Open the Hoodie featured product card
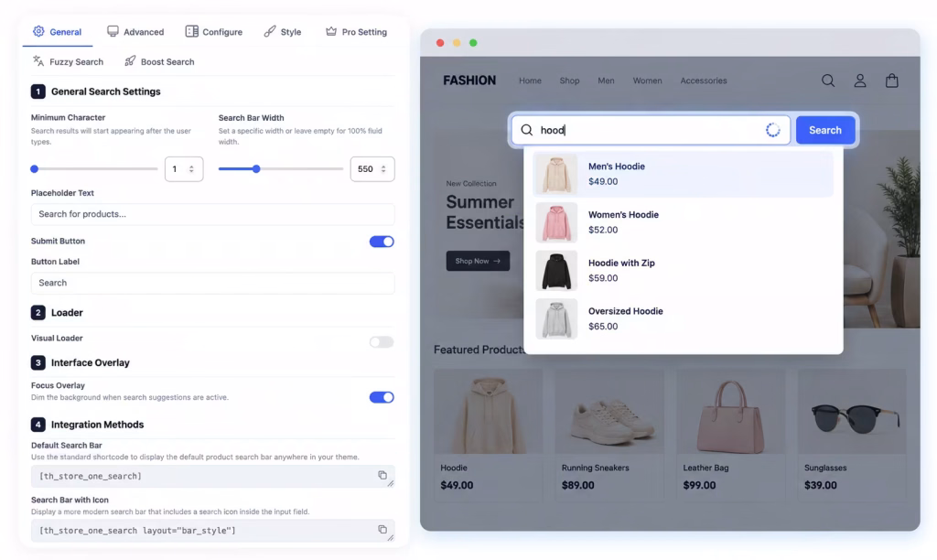 click(489, 435)
